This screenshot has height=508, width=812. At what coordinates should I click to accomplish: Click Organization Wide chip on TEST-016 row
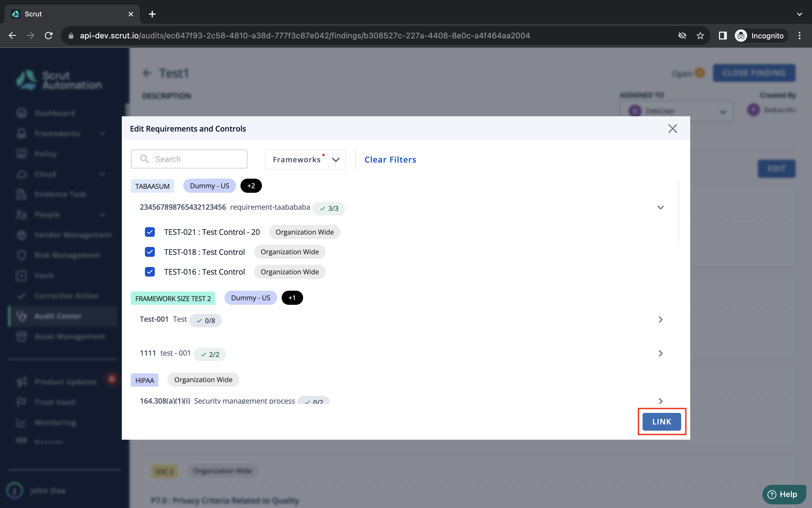pyautogui.click(x=290, y=271)
